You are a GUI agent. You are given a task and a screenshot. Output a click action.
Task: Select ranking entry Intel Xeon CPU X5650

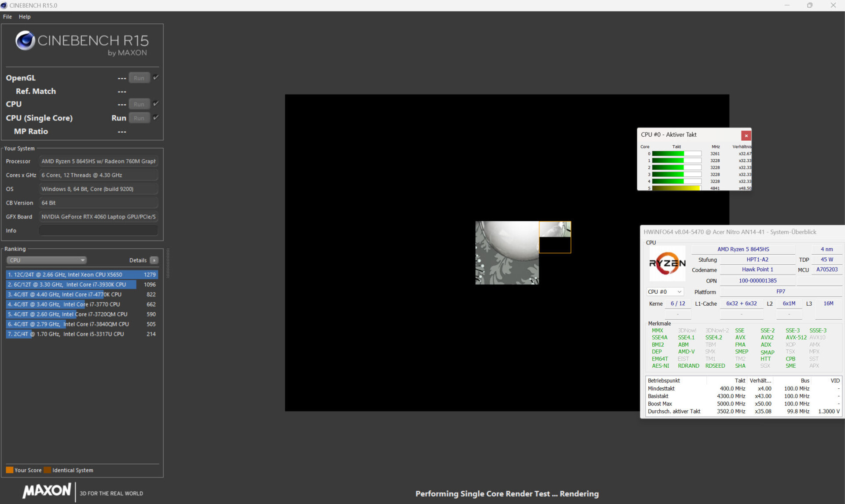click(x=82, y=274)
